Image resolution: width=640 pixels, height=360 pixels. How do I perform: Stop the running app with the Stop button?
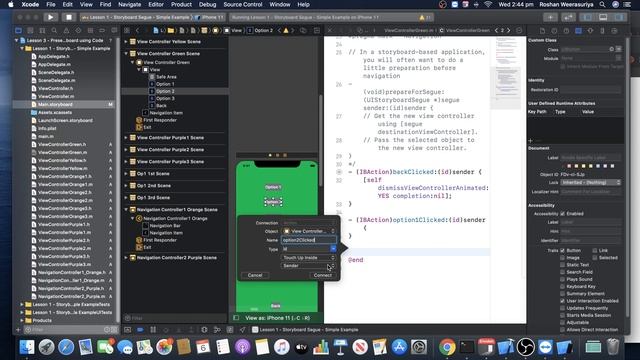(69, 17)
